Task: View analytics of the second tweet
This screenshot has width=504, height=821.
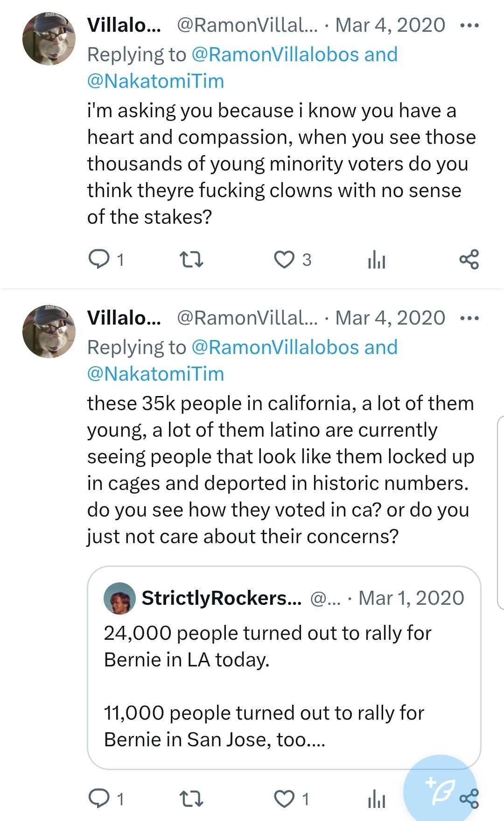Action: pos(377,800)
